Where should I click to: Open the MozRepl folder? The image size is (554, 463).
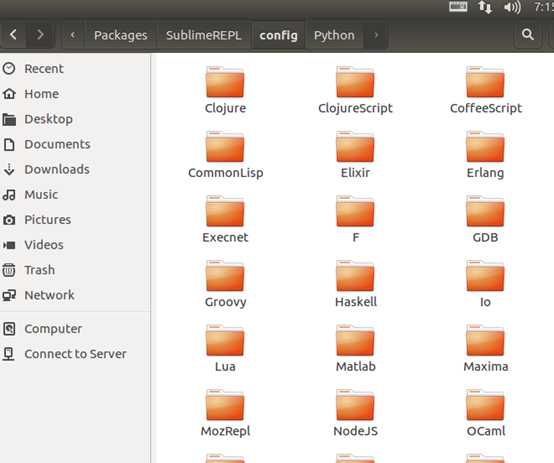tap(225, 413)
